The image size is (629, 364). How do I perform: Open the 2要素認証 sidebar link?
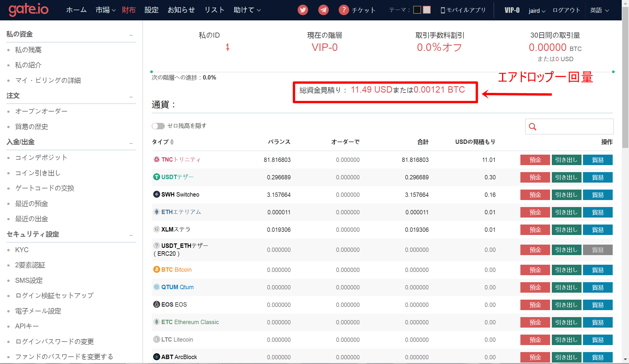click(x=30, y=265)
